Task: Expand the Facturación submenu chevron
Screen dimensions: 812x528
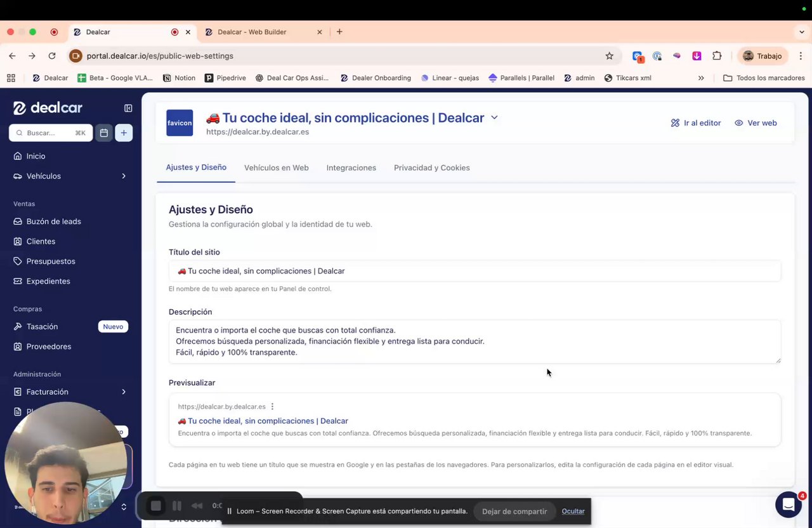Action: (124, 392)
